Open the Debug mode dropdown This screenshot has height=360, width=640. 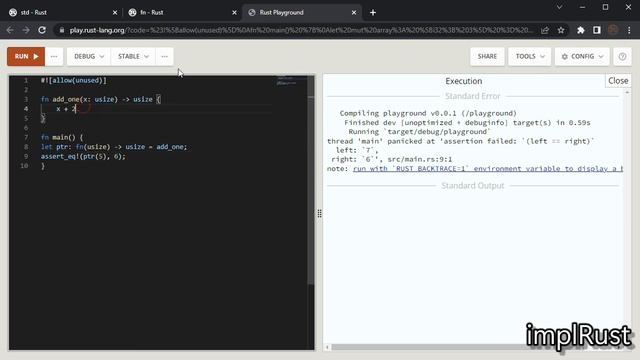[89, 56]
